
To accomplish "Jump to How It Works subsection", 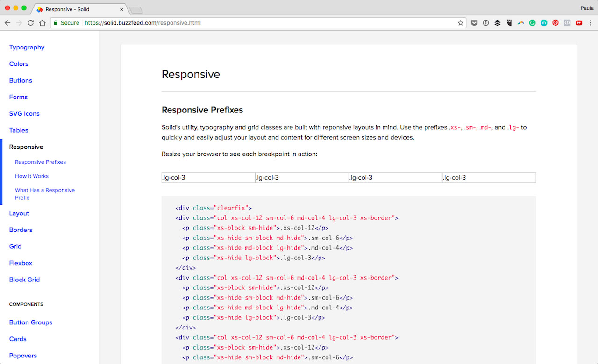I will [x=32, y=176].
